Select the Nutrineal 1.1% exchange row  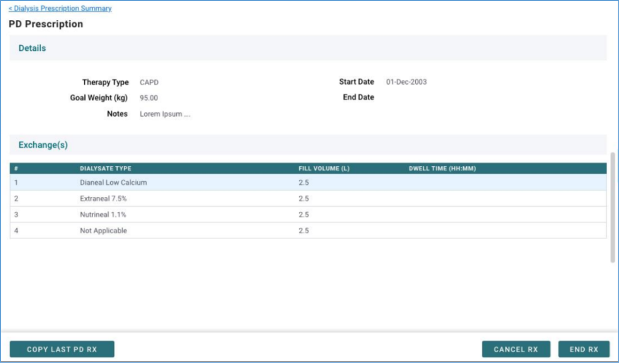103,215
